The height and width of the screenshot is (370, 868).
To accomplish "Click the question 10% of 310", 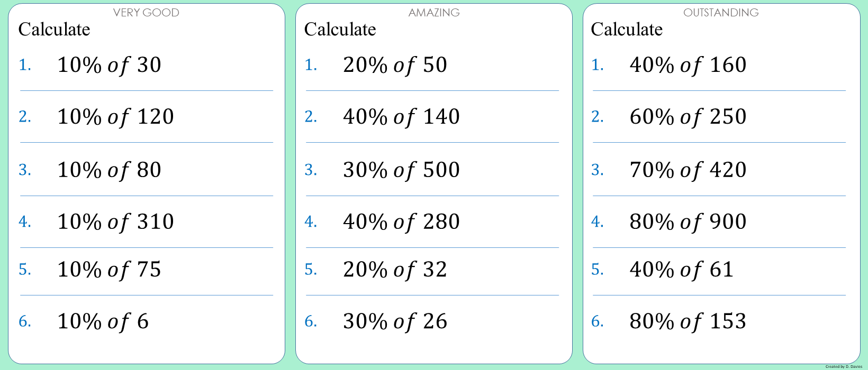I will pos(115,222).
